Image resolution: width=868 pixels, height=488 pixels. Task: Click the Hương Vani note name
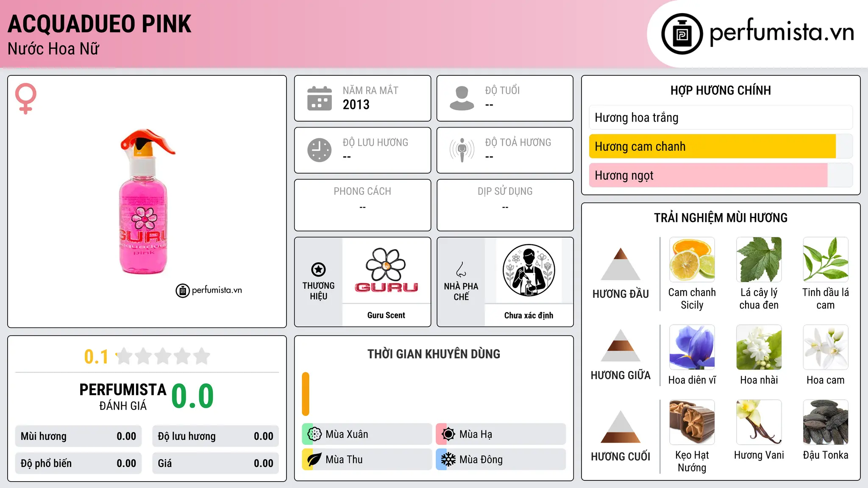click(x=759, y=455)
